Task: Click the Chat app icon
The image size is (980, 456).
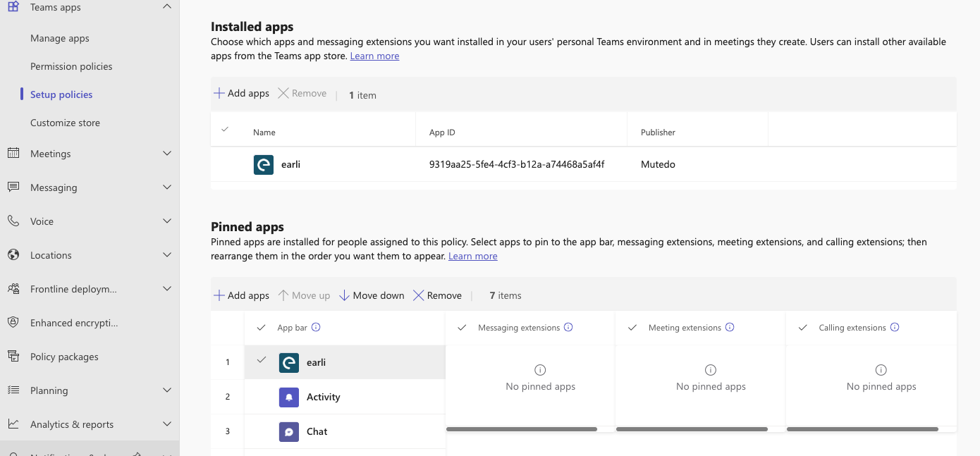Action: point(289,431)
